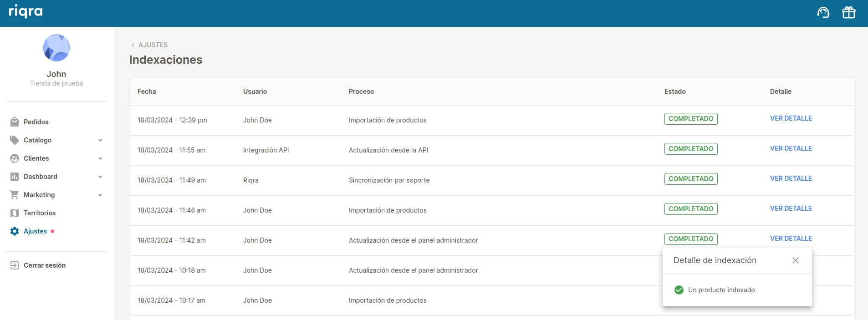Click VER DETALLE for 11:49 am row

[x=791, y=178]
